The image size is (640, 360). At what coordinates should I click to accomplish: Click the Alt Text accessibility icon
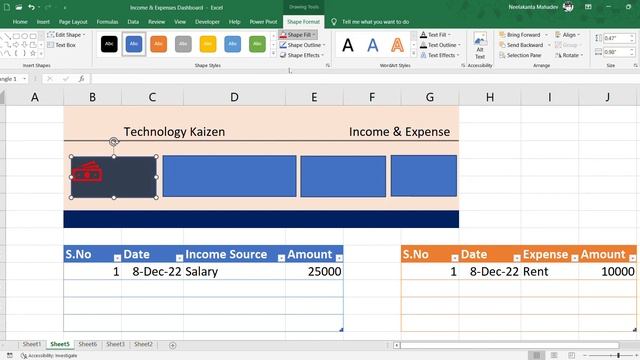click(480, 45)
